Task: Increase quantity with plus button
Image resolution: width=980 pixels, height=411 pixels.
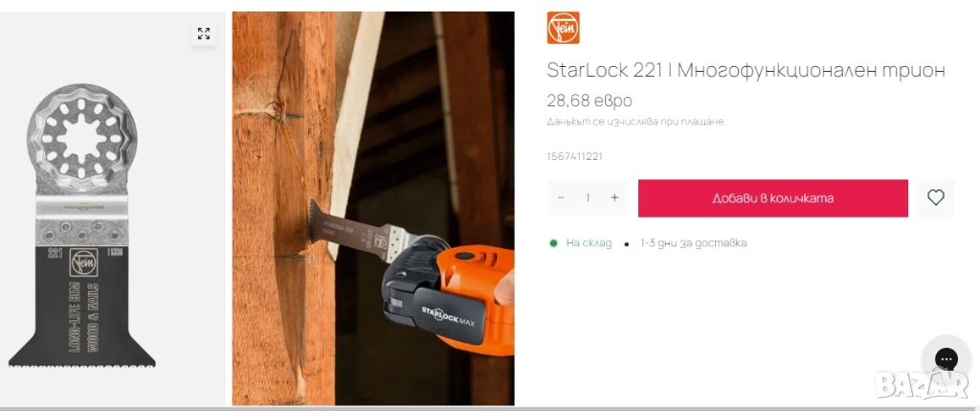Action: pos(614,198)
